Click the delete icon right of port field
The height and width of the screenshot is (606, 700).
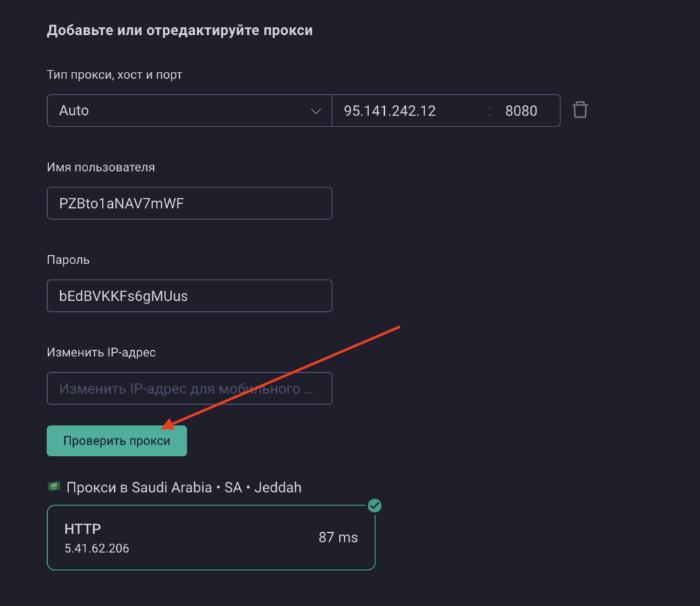pyautogui.click(x=580, y=110)
